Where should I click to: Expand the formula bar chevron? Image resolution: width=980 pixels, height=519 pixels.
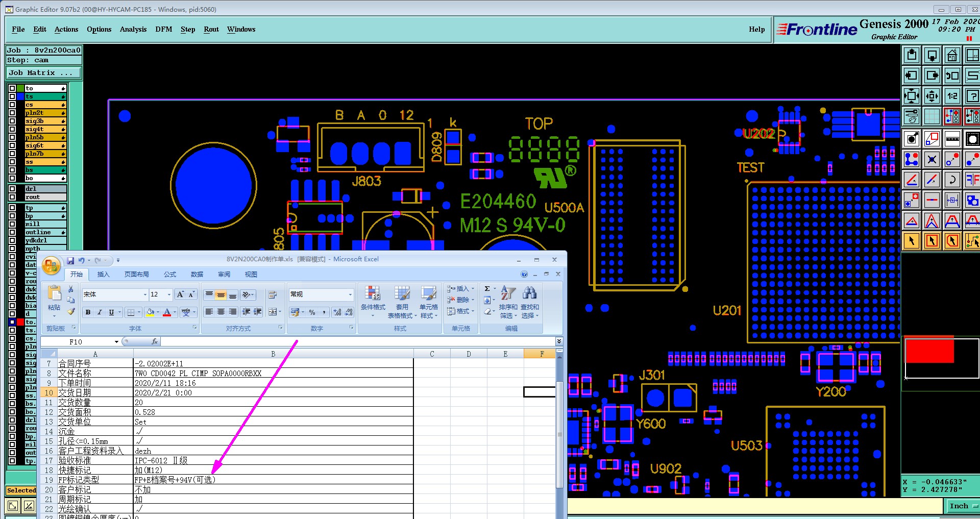[559, 341]
